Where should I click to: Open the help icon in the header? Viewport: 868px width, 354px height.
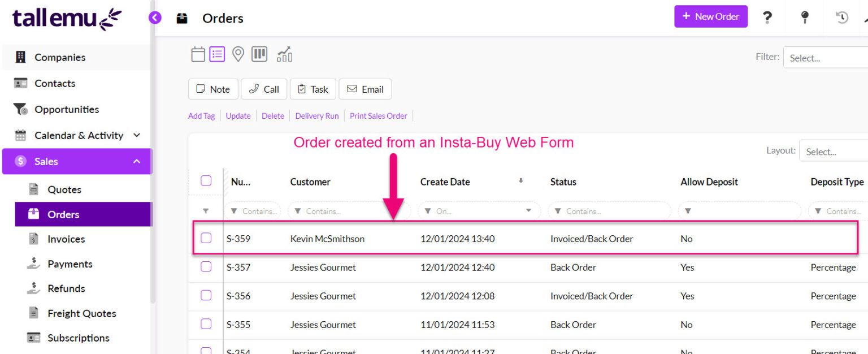point(767,17)
